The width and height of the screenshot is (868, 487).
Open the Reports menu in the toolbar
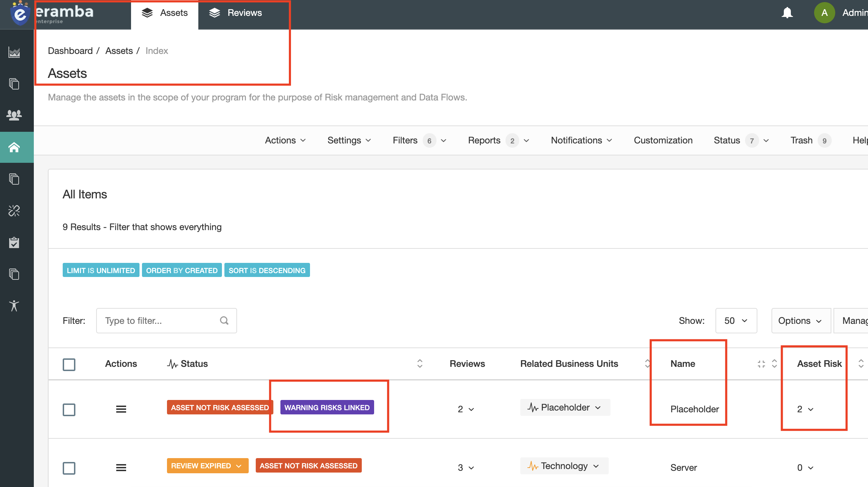pos(484,140)
